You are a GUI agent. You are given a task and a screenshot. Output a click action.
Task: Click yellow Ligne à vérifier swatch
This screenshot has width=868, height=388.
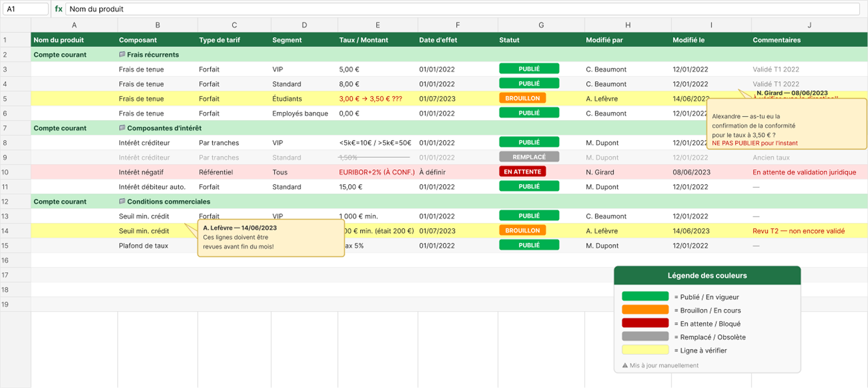point(645,350)
